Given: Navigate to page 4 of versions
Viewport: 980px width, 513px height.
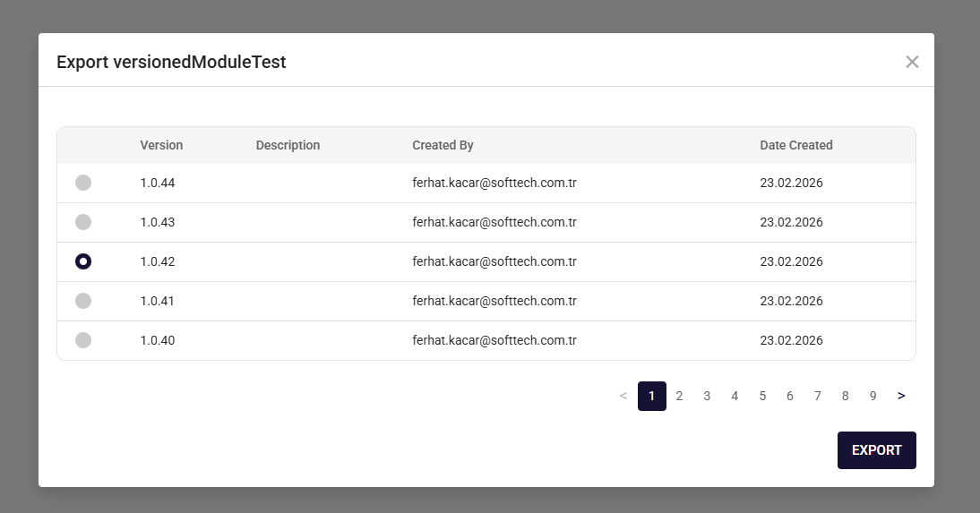Looking at the screenshot, I should click(735, 396).
